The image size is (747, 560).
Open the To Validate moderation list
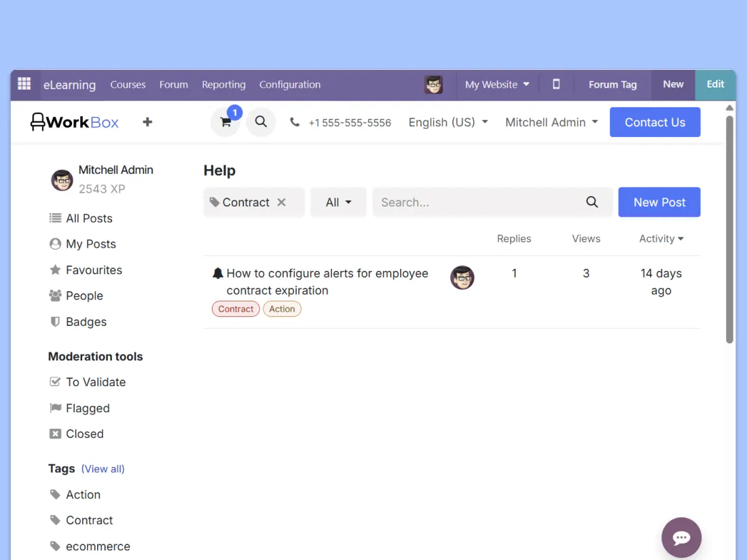[96, 382]
